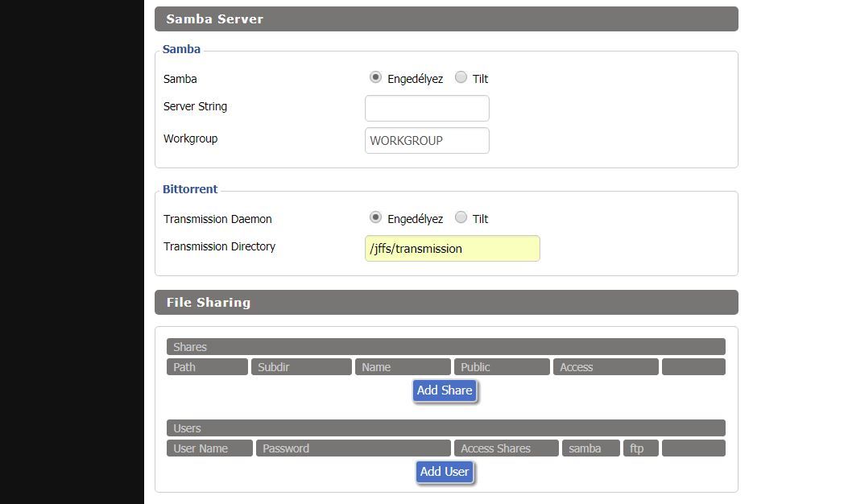Screen dimensions: 844x504
Task: Select Tilt radio for Transmission Daemon
Action: tap(461, 218)
